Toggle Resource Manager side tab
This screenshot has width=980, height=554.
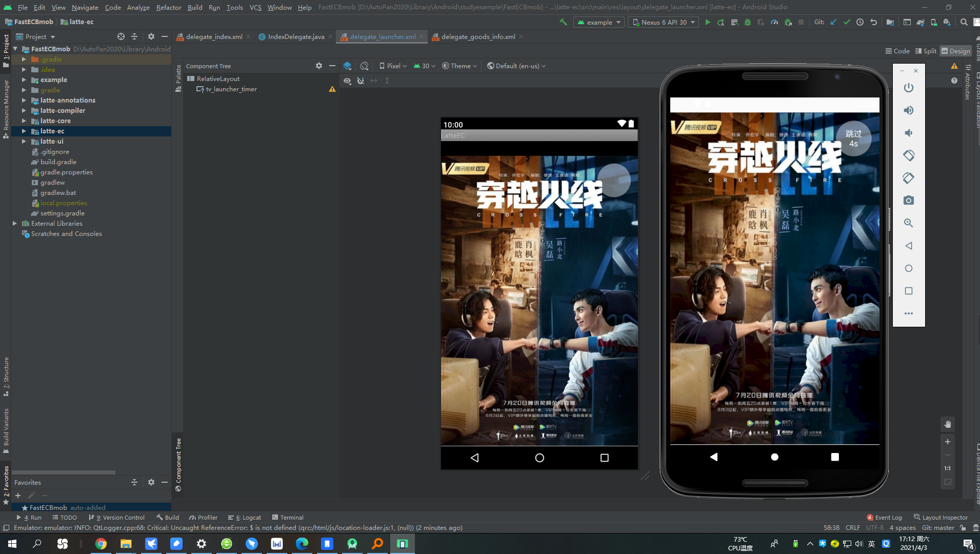(6, 109)
